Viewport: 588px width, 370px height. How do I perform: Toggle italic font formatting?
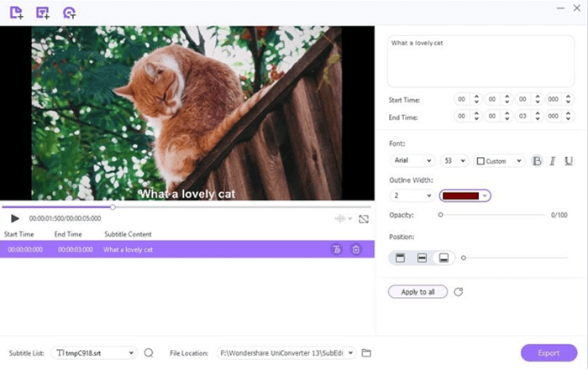click(553, 161)
